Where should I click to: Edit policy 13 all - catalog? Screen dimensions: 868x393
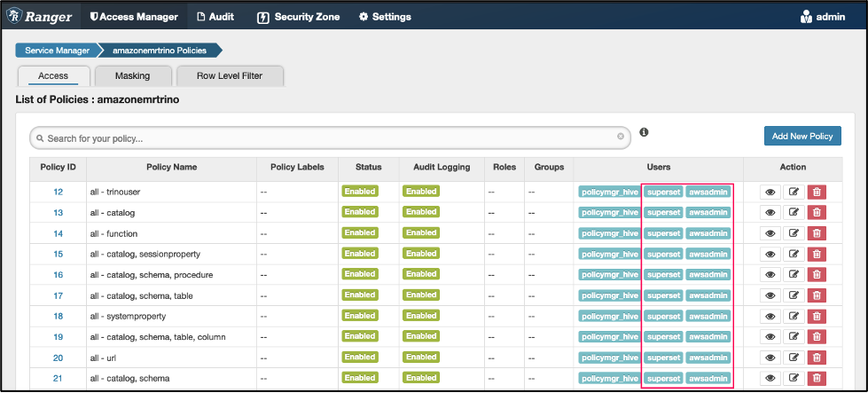pyautogui.click(x=794, y=213)
